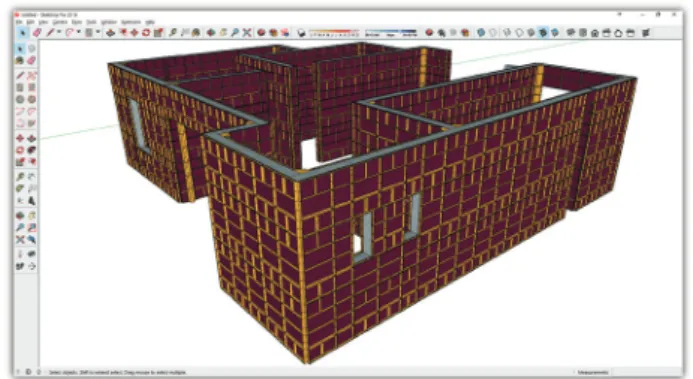Image resolution: width=693 pixels, height=379 pixels.
Task: Pick the Protractor tool in the left palette
Action: coord(20,189)
